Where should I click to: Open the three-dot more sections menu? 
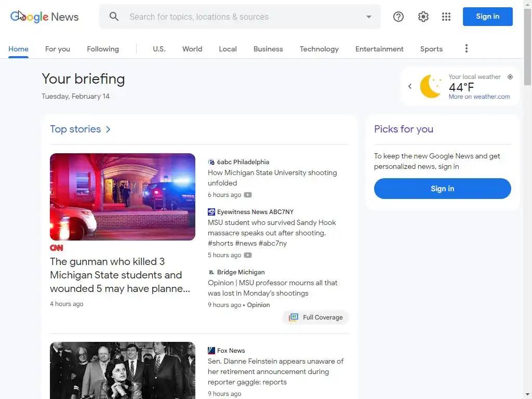click(x=467, y=48)
